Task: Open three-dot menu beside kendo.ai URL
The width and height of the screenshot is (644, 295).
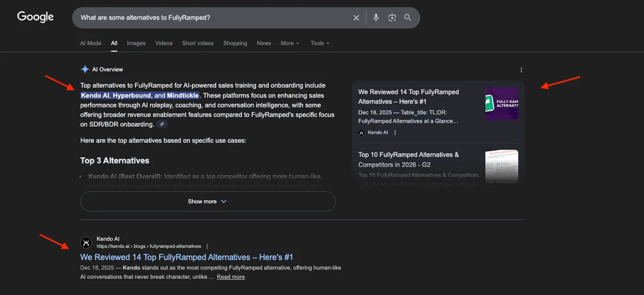Action: pos(207,246)
